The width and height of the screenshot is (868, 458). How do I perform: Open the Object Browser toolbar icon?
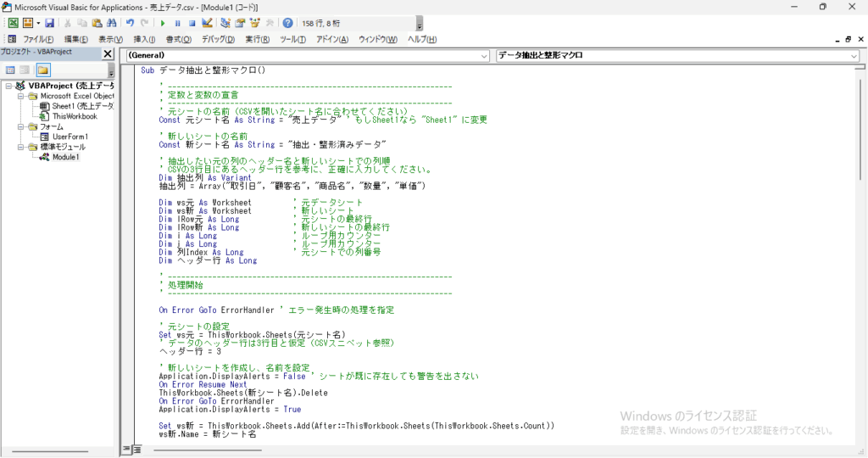pyautogui.click(x=254, y=23)
